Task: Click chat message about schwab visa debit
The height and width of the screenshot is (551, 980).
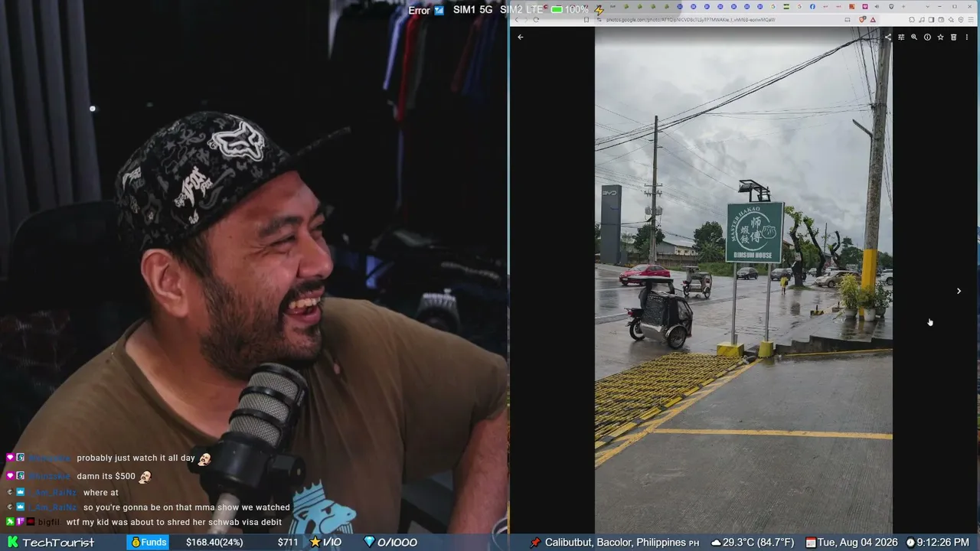Action: (174, 522)
